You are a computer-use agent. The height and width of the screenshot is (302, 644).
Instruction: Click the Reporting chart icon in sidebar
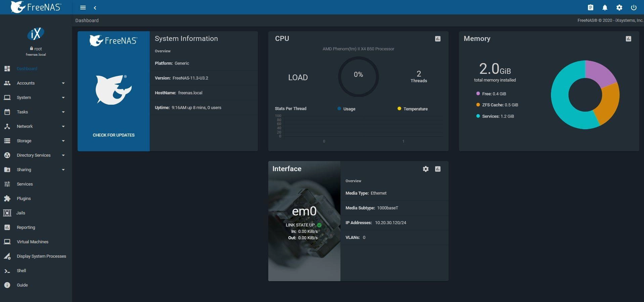click(7, 227)
